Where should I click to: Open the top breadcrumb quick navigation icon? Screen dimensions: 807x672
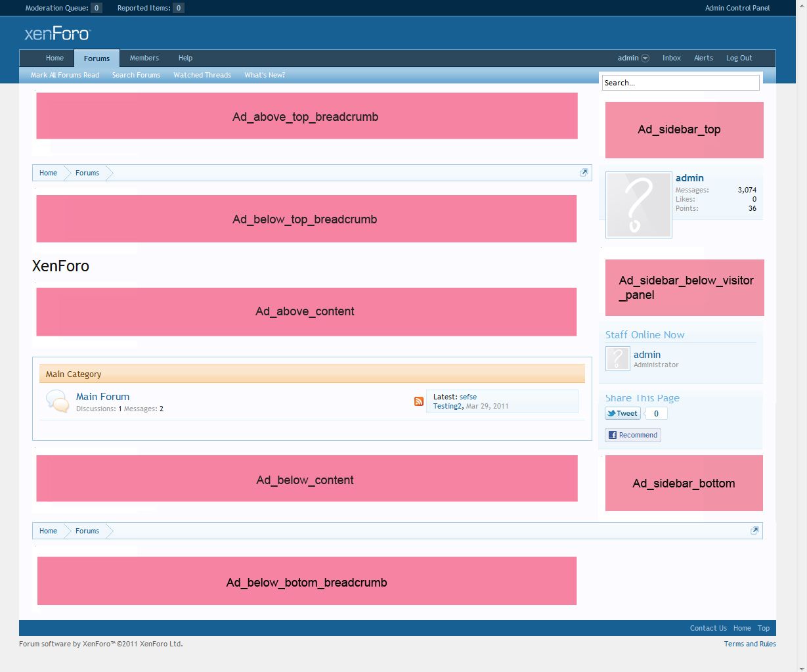pyautogui.click(x=584, y=173)
